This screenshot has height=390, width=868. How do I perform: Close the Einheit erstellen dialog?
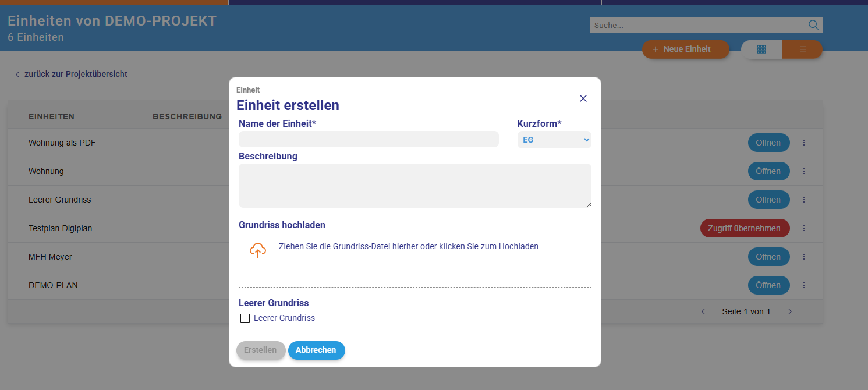(x=583, y=98)
